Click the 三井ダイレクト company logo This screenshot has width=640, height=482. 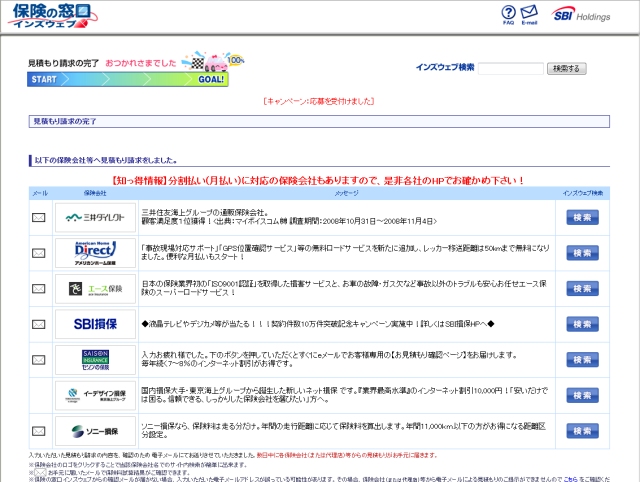(x=96, y=218)
